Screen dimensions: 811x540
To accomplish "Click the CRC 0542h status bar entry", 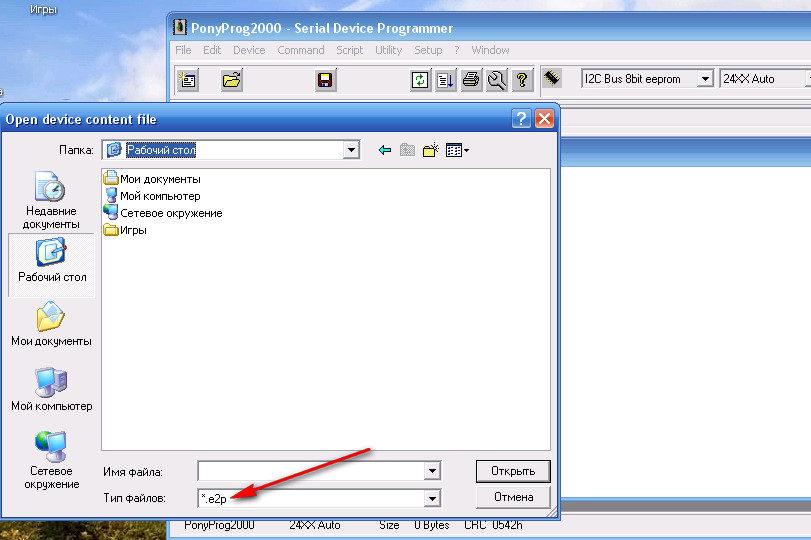I will click(493, 525).
